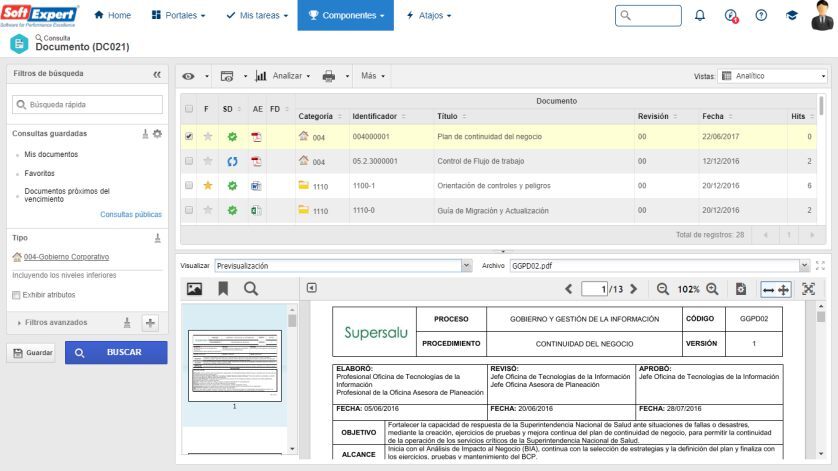838x471 pixels.
Task: Select the checkbox for document 1100-1
Action: (189, 185)
